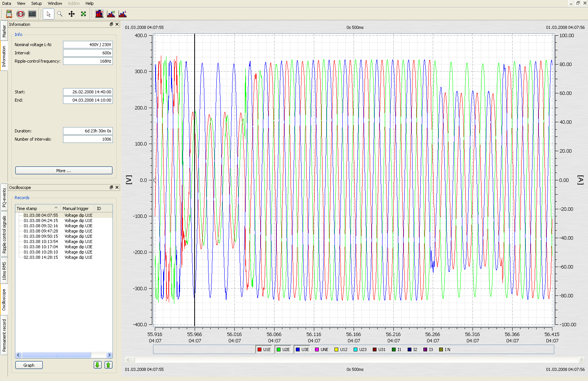
Task: Click the green down arrow record button
Action: coord(97,365)
